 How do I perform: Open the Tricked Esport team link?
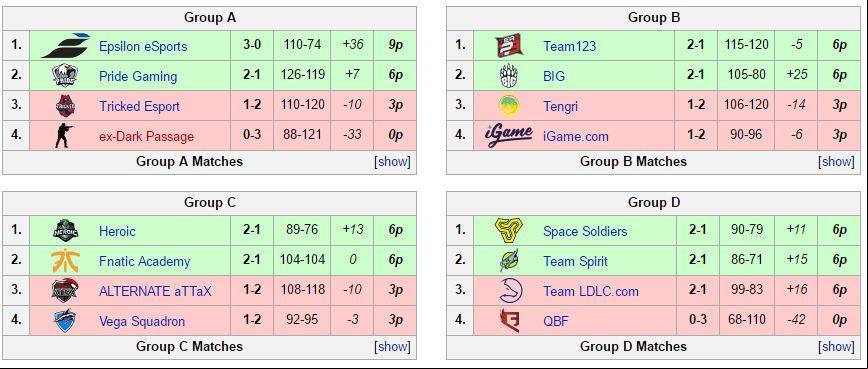(140, 106)
